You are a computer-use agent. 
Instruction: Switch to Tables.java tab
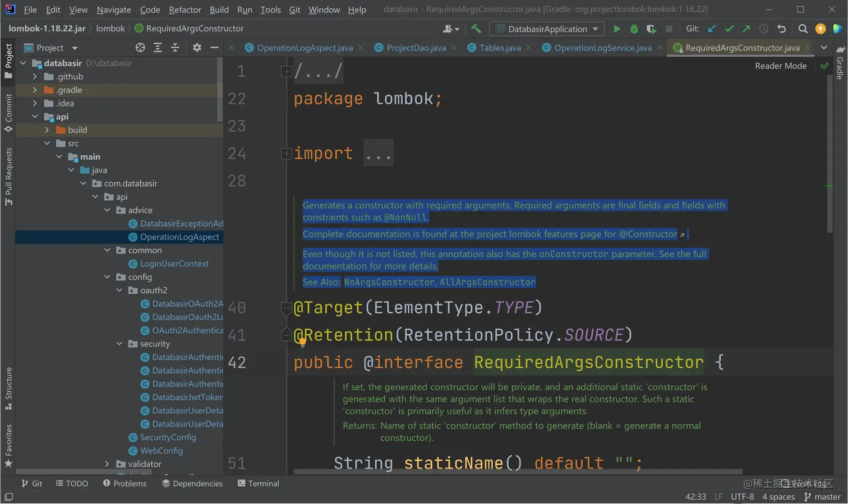pyautogui.click(x=500, y=48)
